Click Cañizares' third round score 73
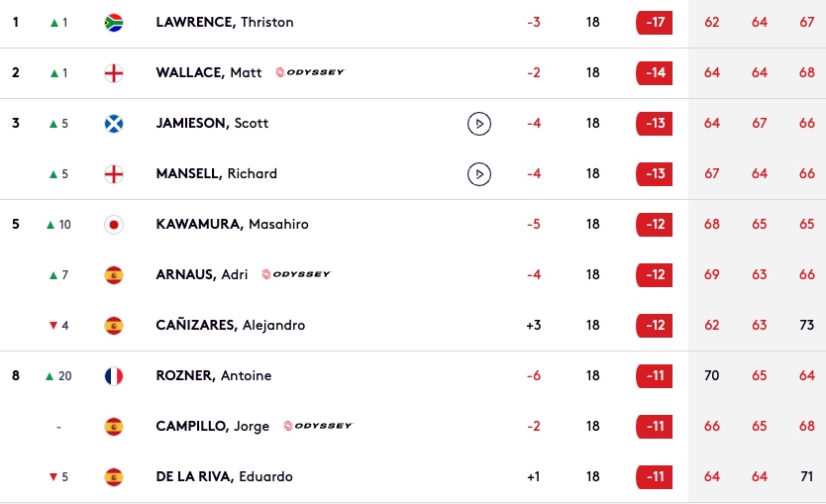Screen dimensions: 826x504 pyautogui.click(x=806, y=325)
